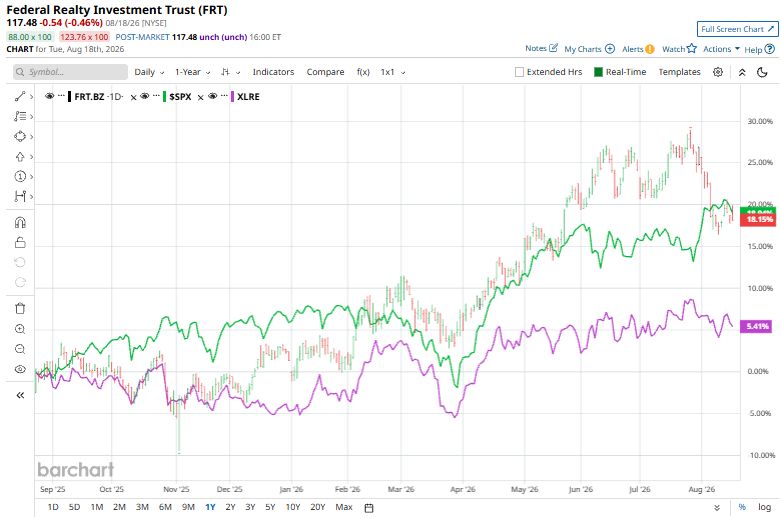
Task: Open the Templates menu
Action: 679,72
